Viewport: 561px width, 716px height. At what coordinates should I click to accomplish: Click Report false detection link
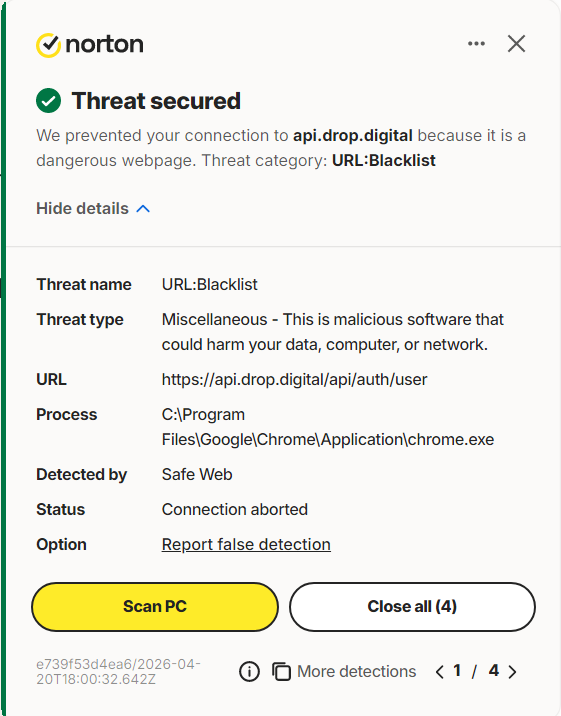pyautogui.click(x=246, y=544)
